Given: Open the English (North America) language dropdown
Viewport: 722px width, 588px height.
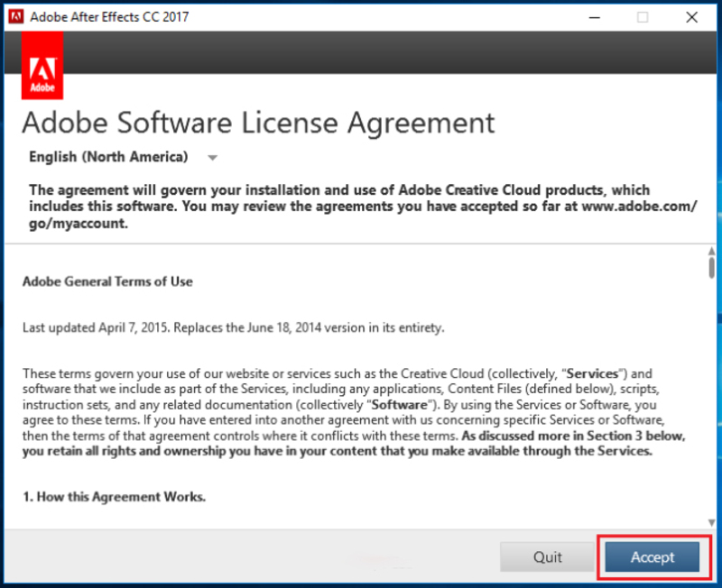Looking at the screenshot, I should [x=123, y=157].
